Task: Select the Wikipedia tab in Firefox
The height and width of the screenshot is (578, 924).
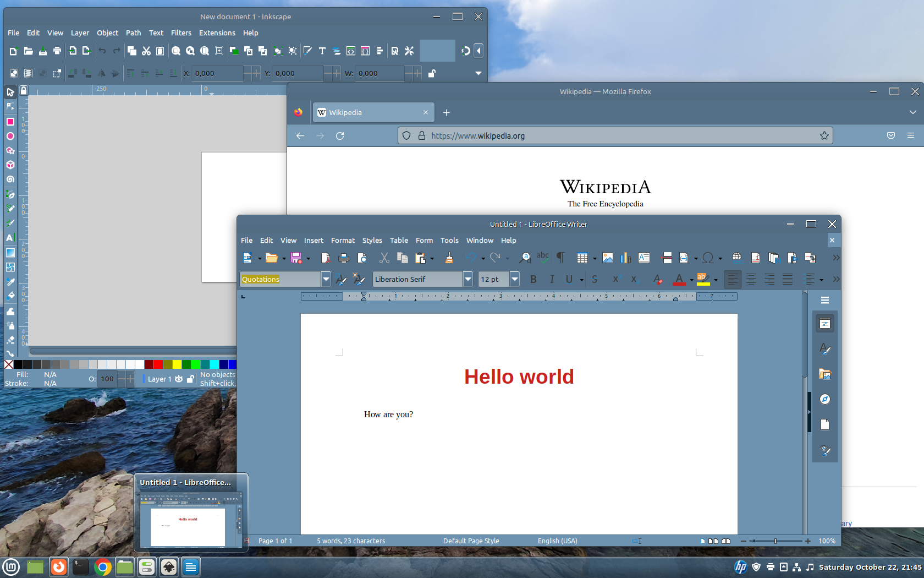Action: [374, 112]
